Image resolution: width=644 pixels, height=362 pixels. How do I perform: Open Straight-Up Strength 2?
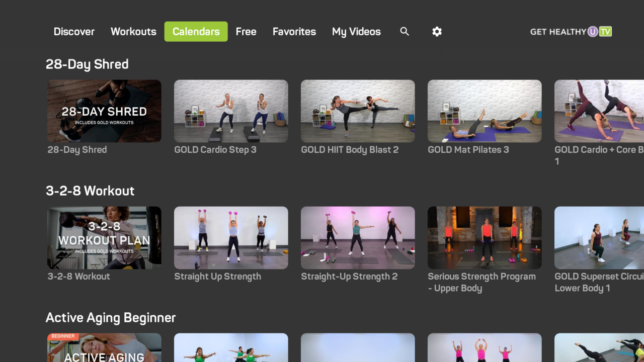[357, 237]
